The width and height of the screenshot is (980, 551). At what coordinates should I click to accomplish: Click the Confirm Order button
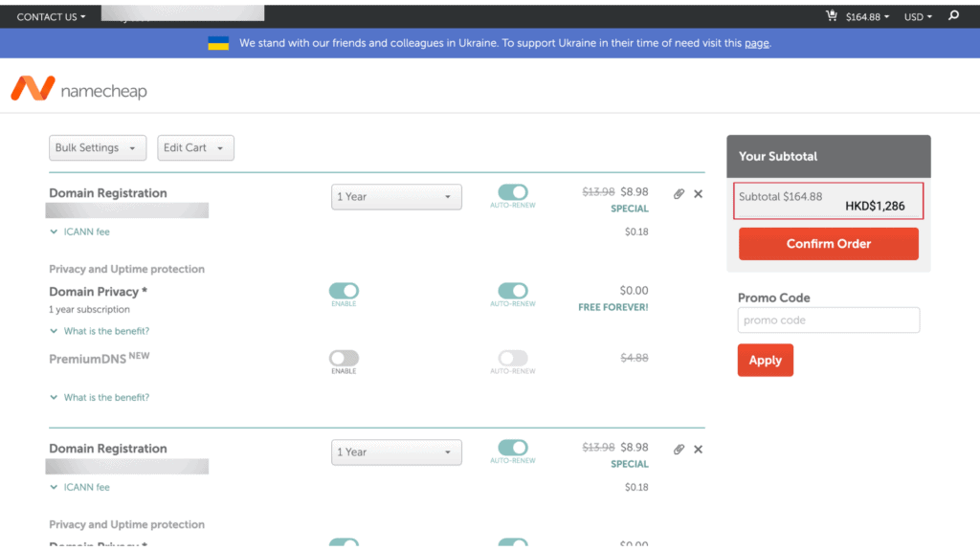(828, 244)
